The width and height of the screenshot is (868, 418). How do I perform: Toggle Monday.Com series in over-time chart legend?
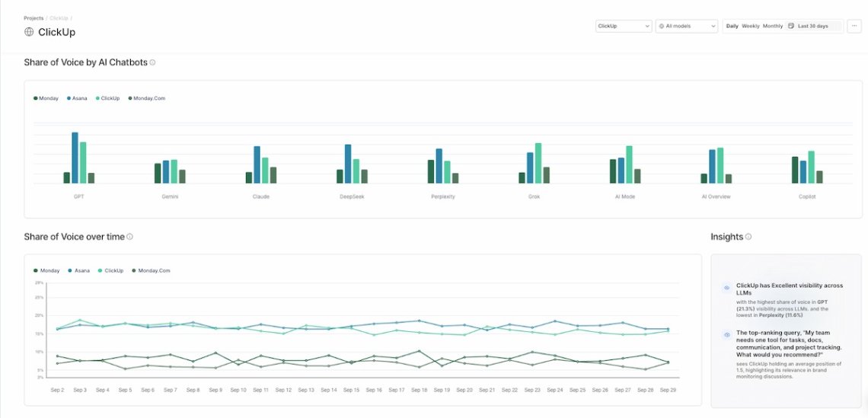[x=151, y=271]
